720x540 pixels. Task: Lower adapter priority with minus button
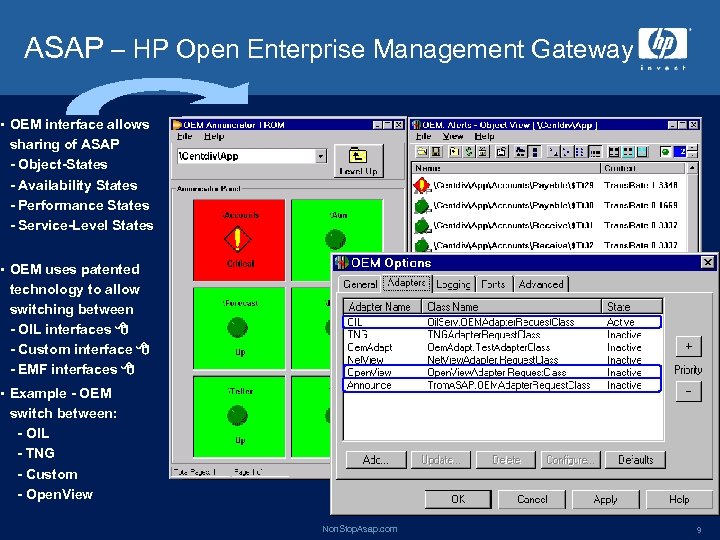[689, 392]
